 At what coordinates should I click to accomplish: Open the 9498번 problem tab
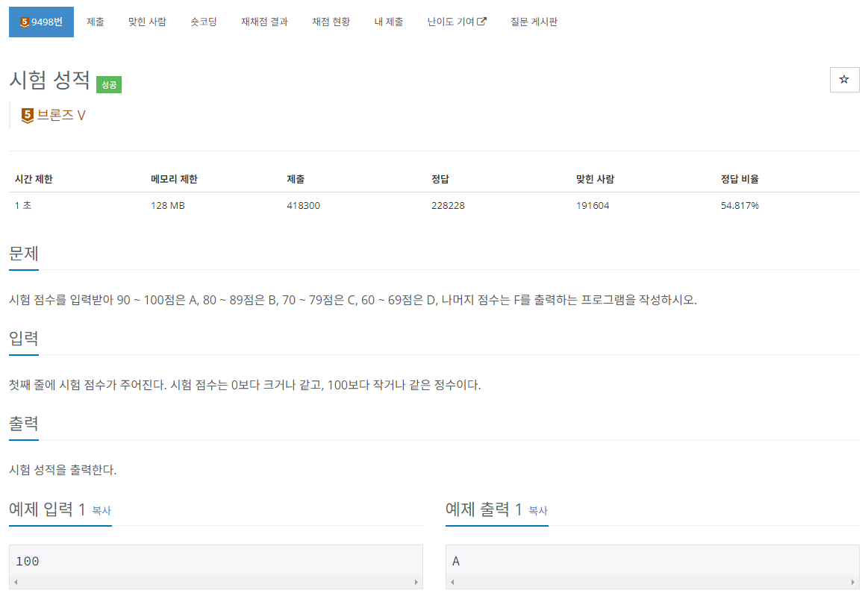(x=41, y=22)
